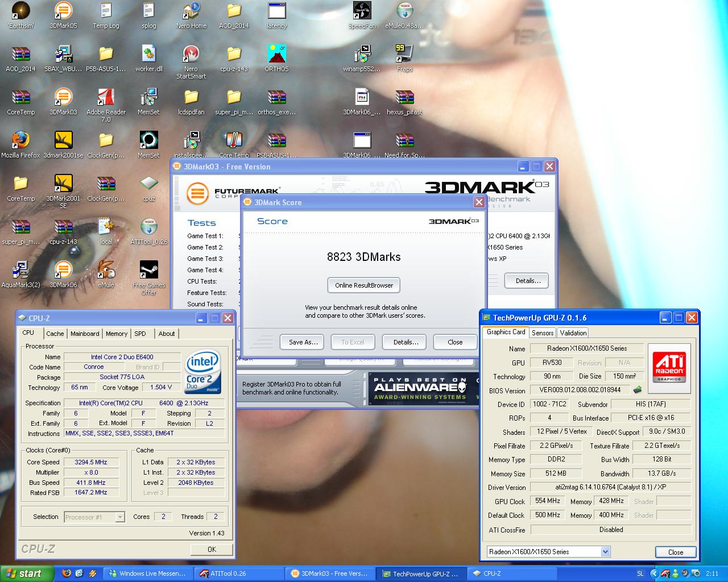Switch to the About tab in CPU-Z
This screenshot has height=582, width=728.
coord(167,334)
